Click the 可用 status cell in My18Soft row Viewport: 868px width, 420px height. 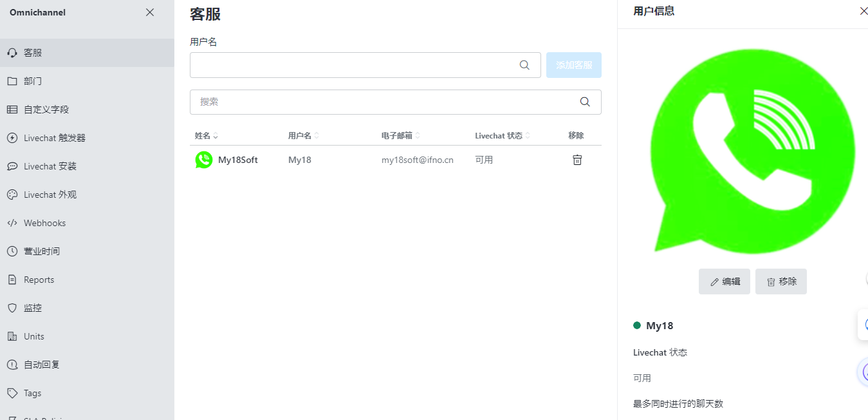tap(484, 160)
